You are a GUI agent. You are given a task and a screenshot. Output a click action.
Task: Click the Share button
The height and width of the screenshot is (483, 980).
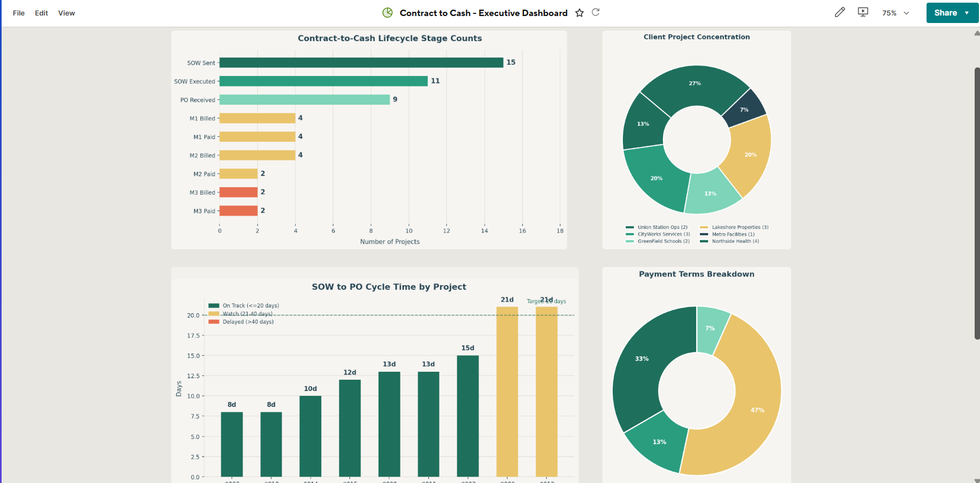[x=945, y=12]
